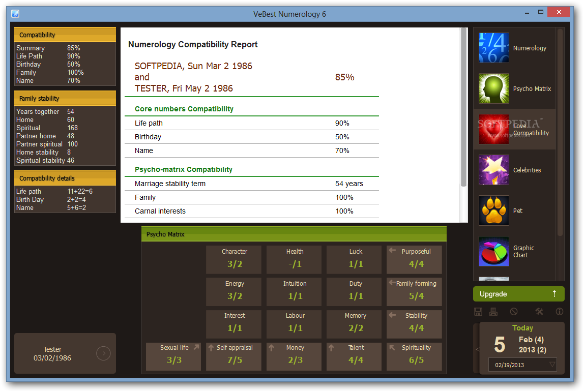Screen dimensions: 584x392
Task: Select the Memory 2/2 matrix cell
Action: (354, 324)
